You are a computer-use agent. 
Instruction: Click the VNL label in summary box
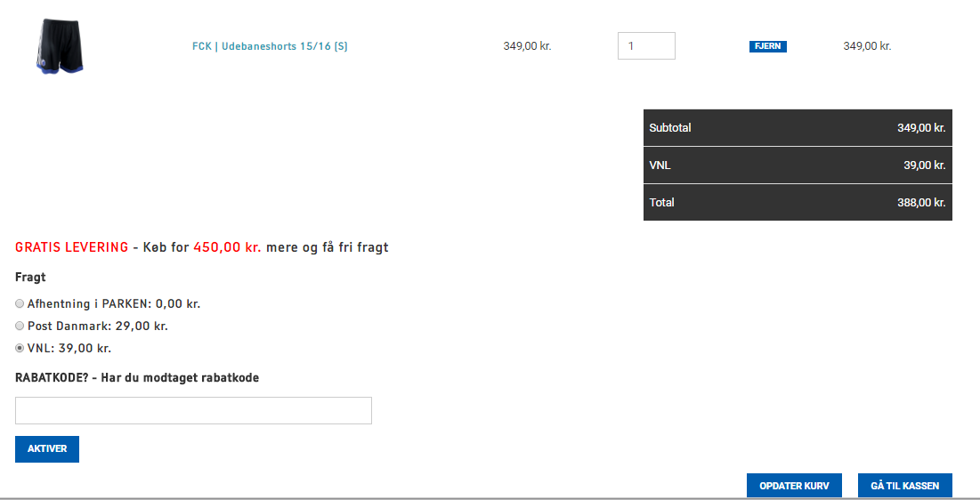click(x=660, y=165)
